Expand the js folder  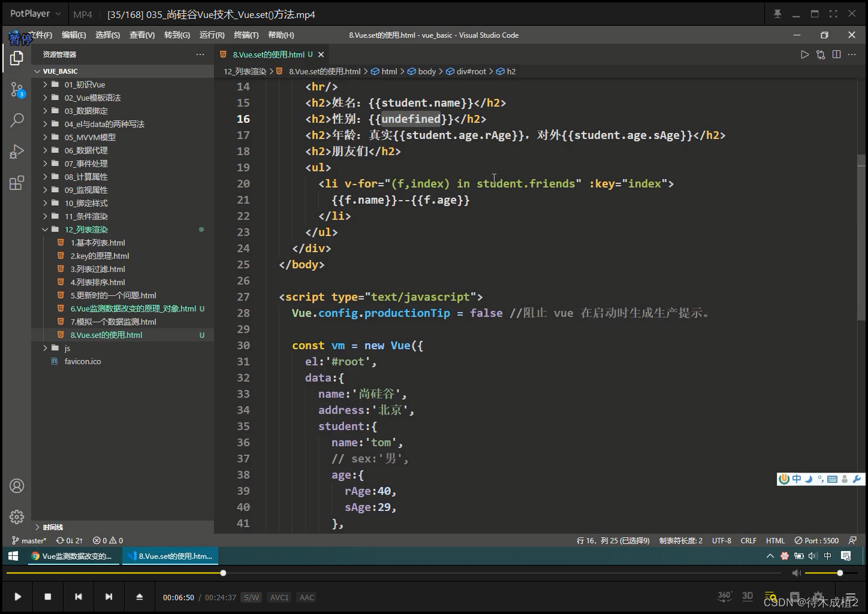[x=122, y=348]
